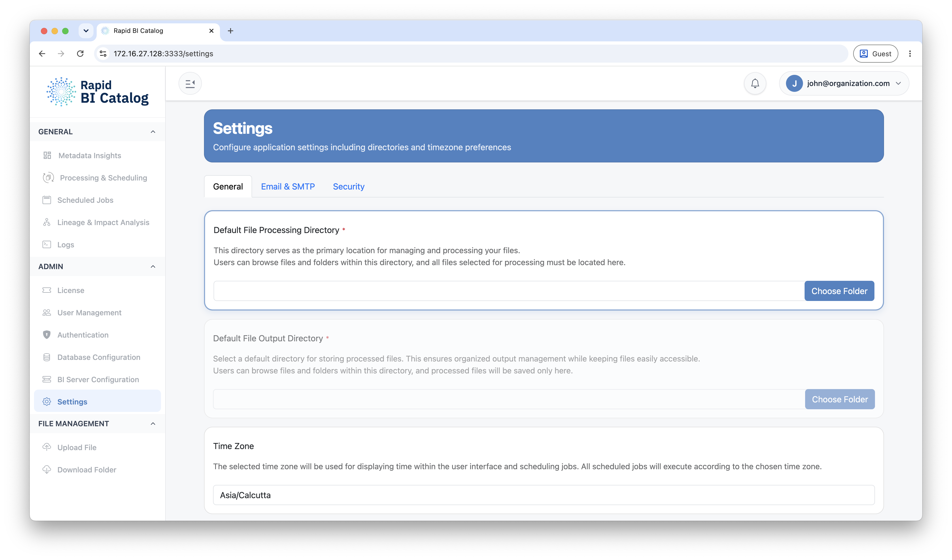
Task: Click the Download Folder cloud icon
Action: [47, 469]
